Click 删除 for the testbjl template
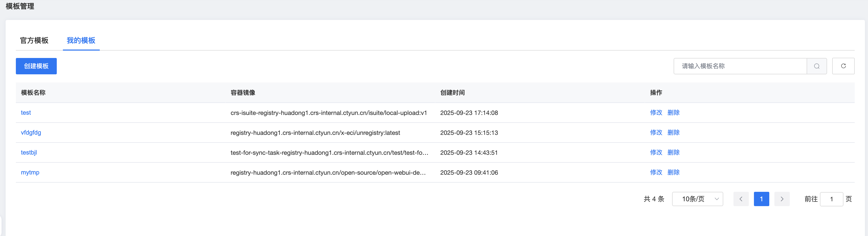The height and width of the screenshot is (236, 868). pos(673,152)
